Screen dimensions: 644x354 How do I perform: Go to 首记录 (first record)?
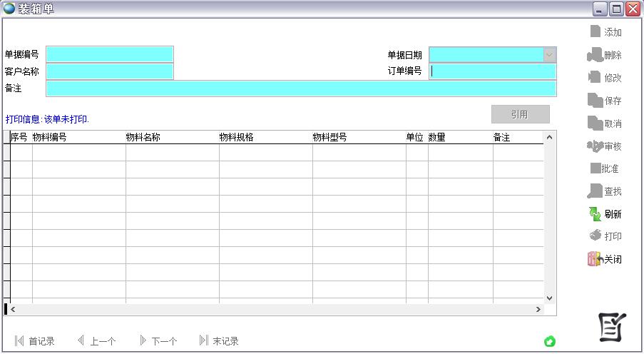(x=34, y=341)
